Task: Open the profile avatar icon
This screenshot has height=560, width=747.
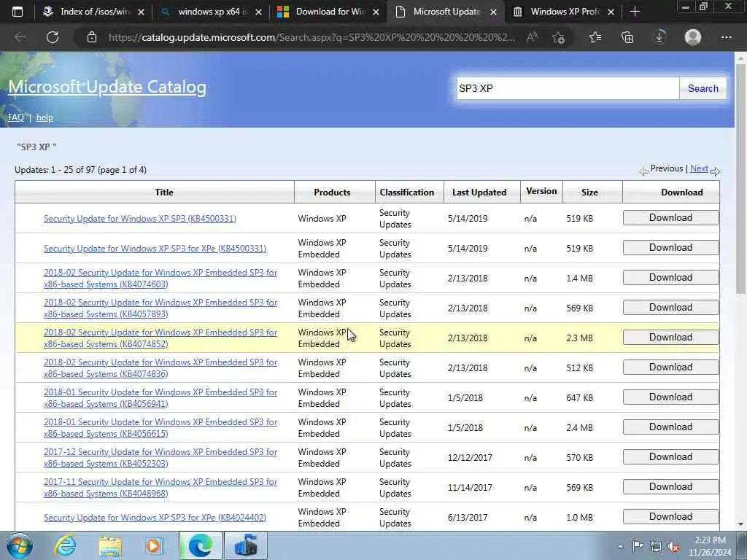Action: [x=693, y=37]
